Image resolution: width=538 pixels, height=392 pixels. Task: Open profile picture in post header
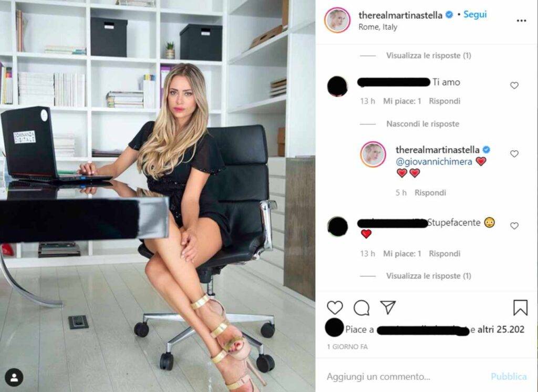(x=337, y=20)
